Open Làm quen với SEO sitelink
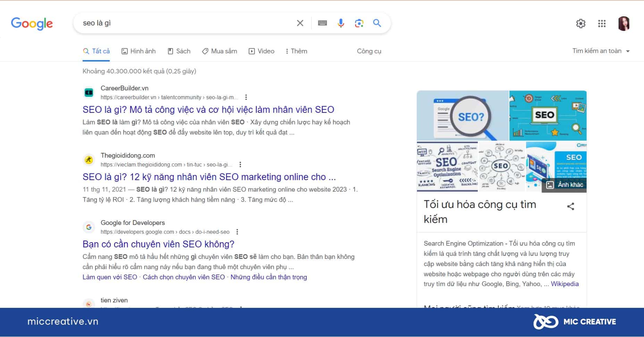 tap(110, 277)
